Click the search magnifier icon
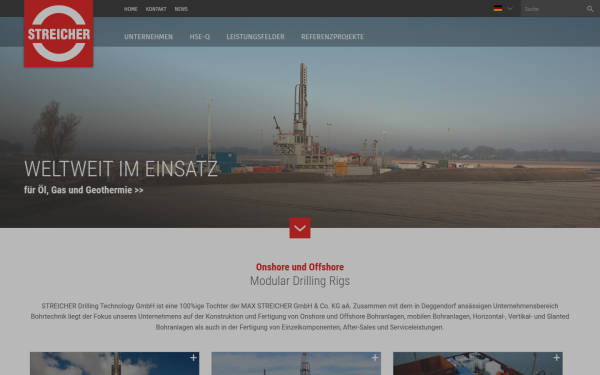The width and height of the screenshot is (600, 375). pos(590,9)
